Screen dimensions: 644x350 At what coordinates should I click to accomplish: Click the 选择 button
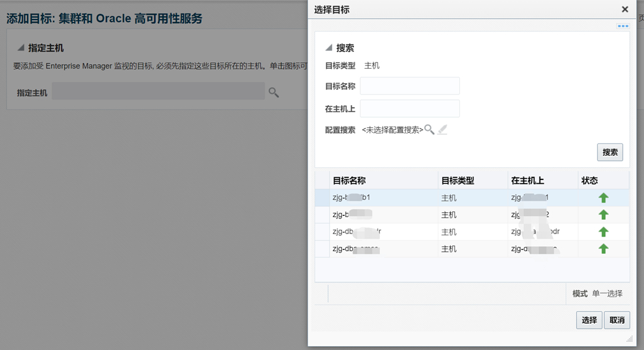click(x=589, y=320)
